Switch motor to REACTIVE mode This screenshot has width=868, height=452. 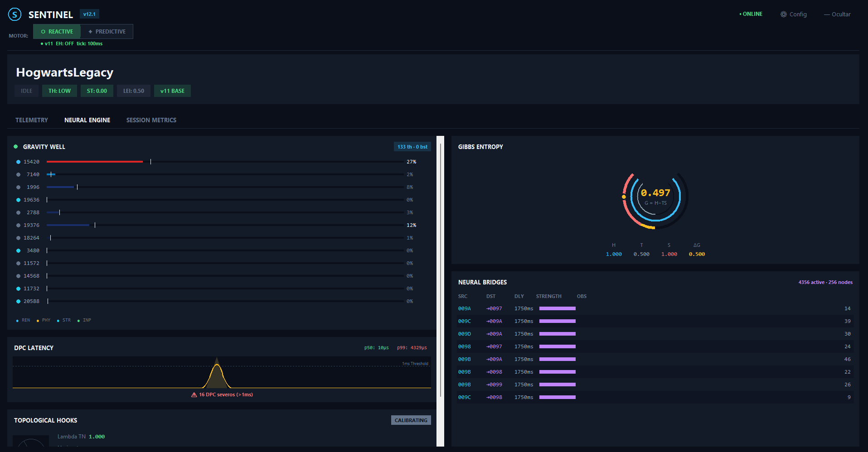[x=57, y=32]
